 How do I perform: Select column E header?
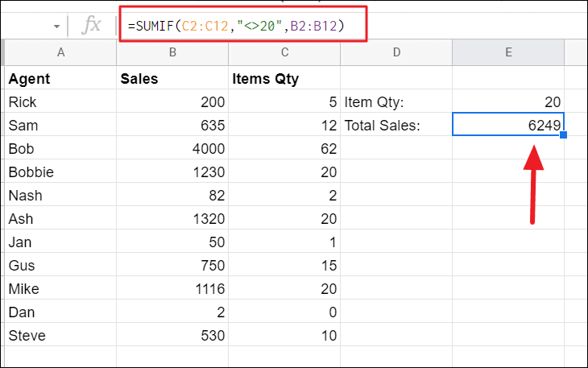tap(507, 52)
